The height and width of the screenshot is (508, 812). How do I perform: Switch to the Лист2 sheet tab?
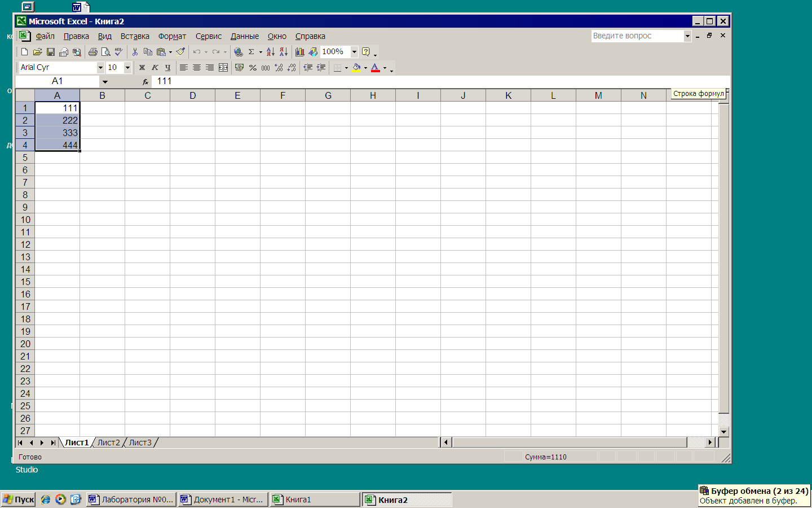tap(108, 443)
